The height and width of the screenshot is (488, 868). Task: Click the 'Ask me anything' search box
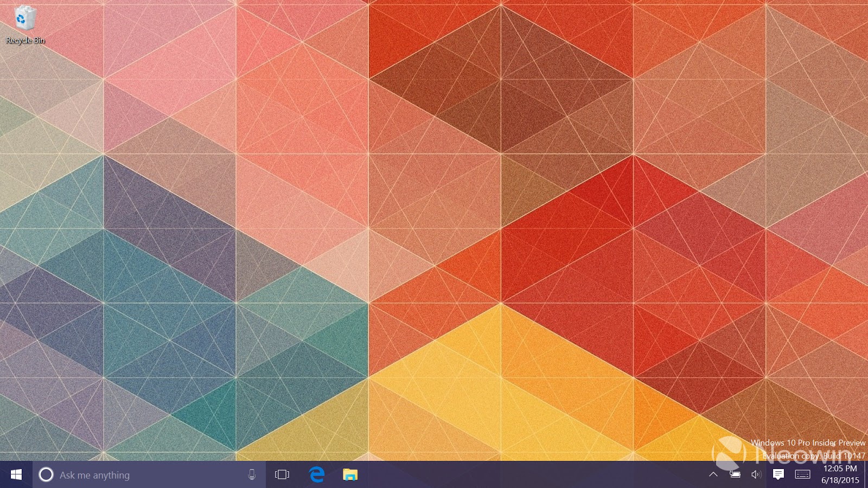149,475
